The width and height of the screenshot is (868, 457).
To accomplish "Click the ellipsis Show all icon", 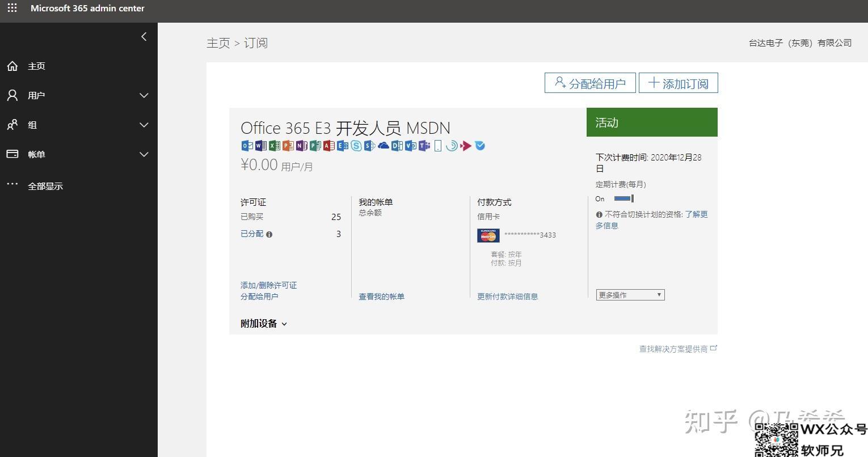I will [x=12, y=184].
